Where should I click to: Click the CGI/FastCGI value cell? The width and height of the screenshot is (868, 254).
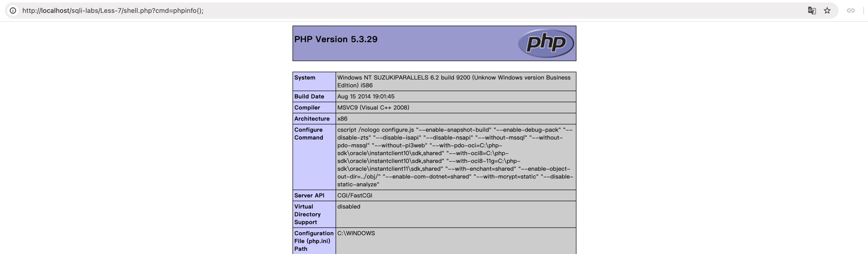354,195
